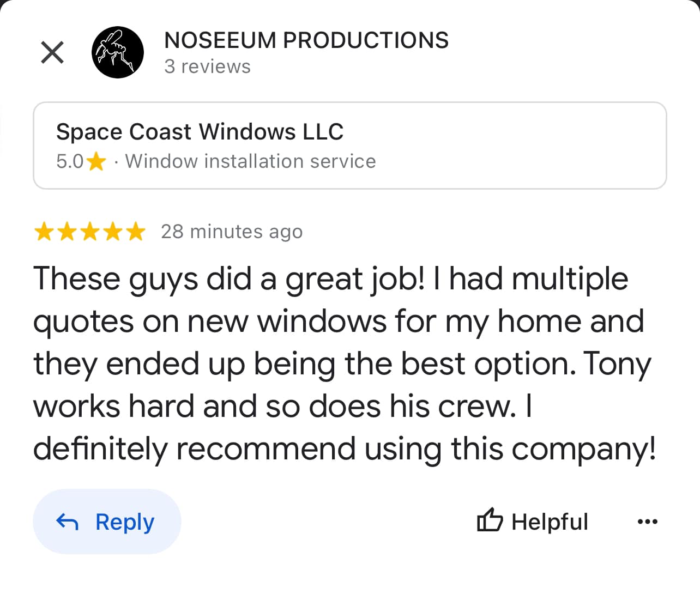Mark the review using the Helpful label
700x612 pixels.
[x=550, y=522]
